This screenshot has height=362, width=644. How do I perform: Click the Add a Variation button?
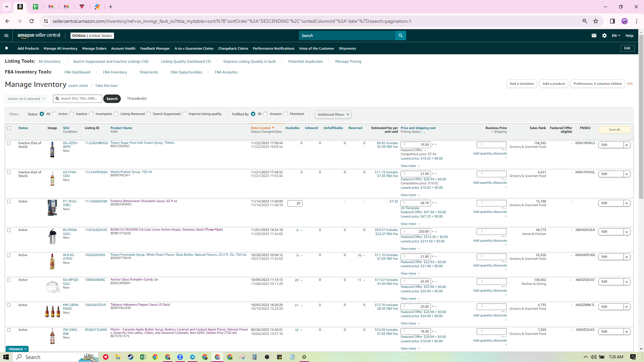coord(522,84)
